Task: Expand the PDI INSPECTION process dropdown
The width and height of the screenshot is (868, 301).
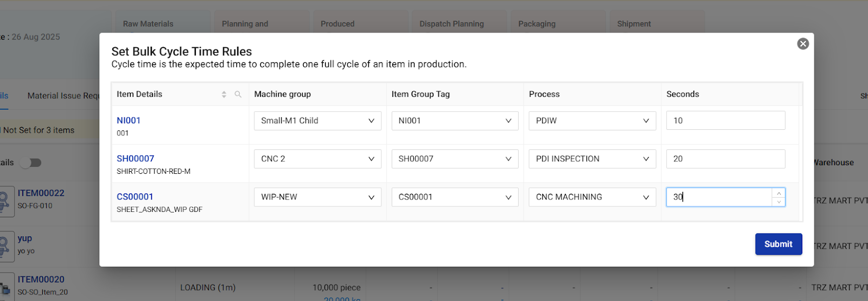Action: tap(592, 159)
